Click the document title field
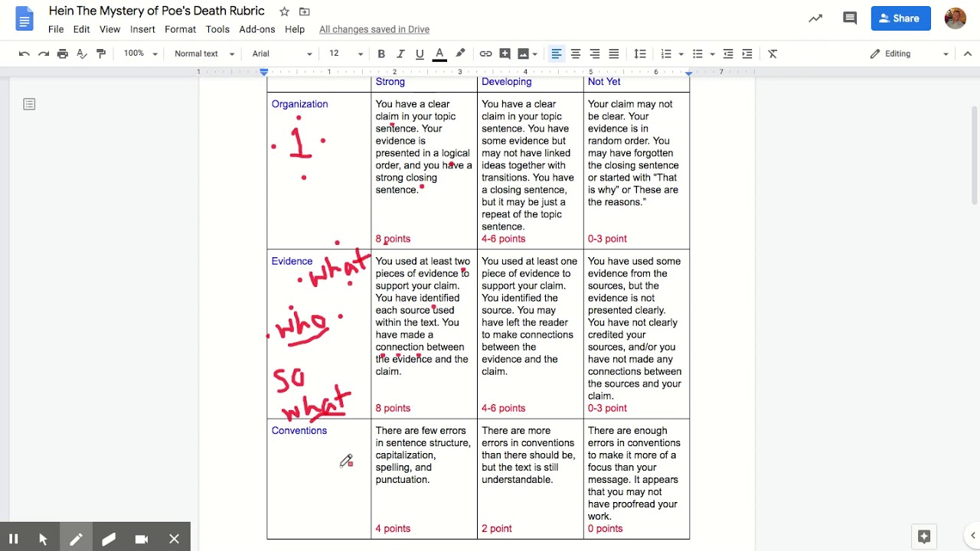 pos(157,11)
